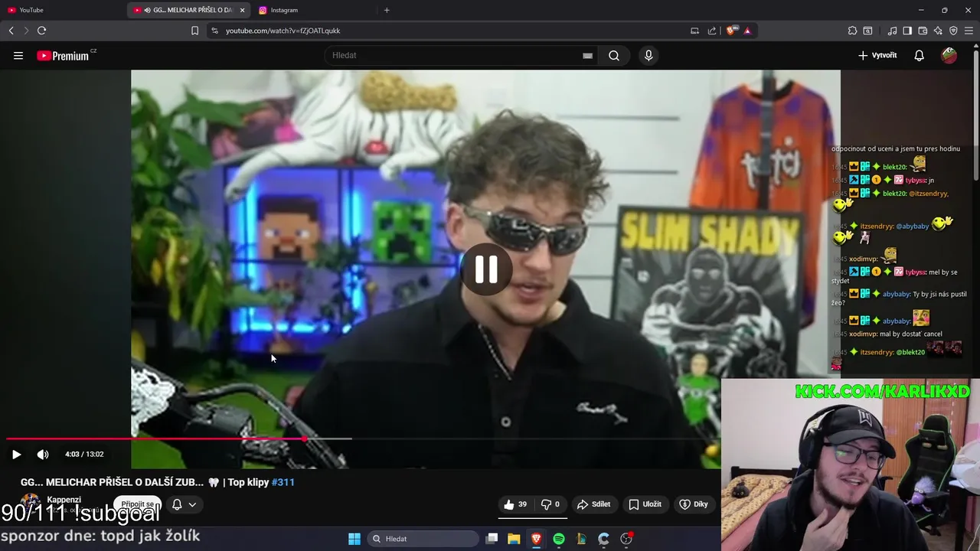Expand notification options chevron next to bell
Image resolution: width=980 pixels, height=551 pixels.
192,504
